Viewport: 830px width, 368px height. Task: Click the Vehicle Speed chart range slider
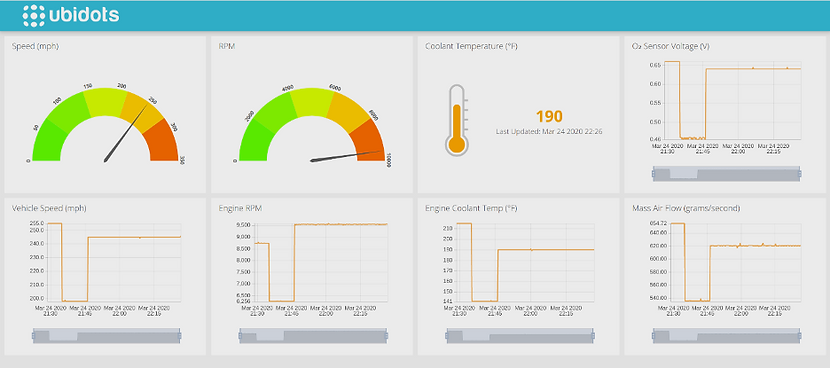pyautogui.click(x=106, y=336)
